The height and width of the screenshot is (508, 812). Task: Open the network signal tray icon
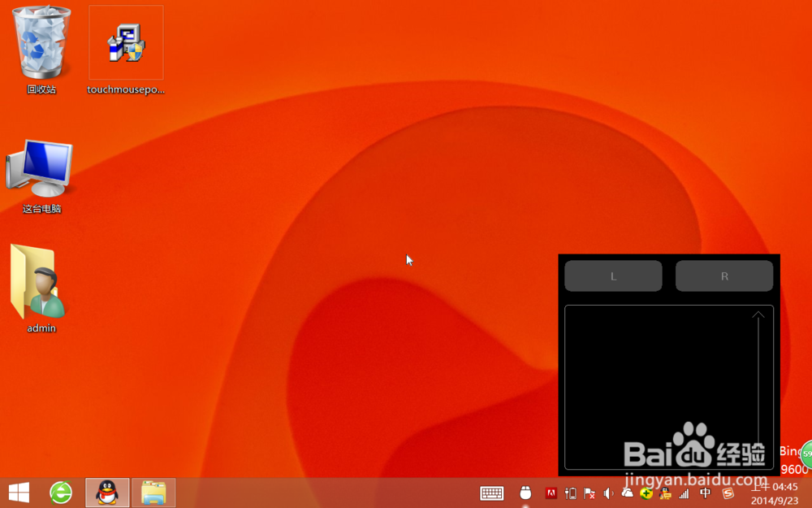pyautogui.click(x=684, y=493)
